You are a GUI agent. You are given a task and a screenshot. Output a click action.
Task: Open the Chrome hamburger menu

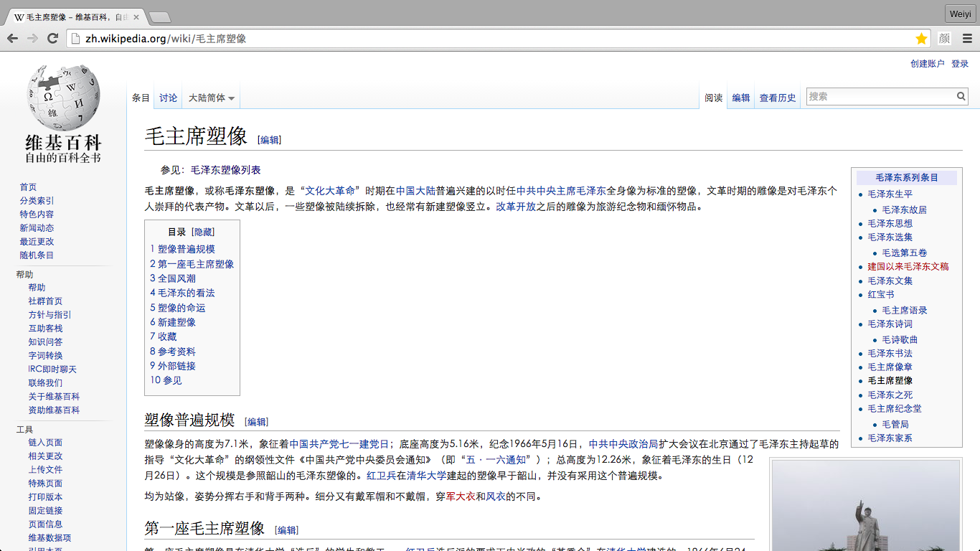click(x=967, y=39)
